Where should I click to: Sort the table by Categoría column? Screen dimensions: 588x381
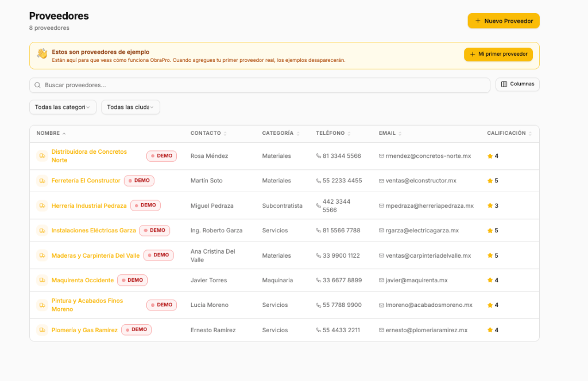(281, 133)
